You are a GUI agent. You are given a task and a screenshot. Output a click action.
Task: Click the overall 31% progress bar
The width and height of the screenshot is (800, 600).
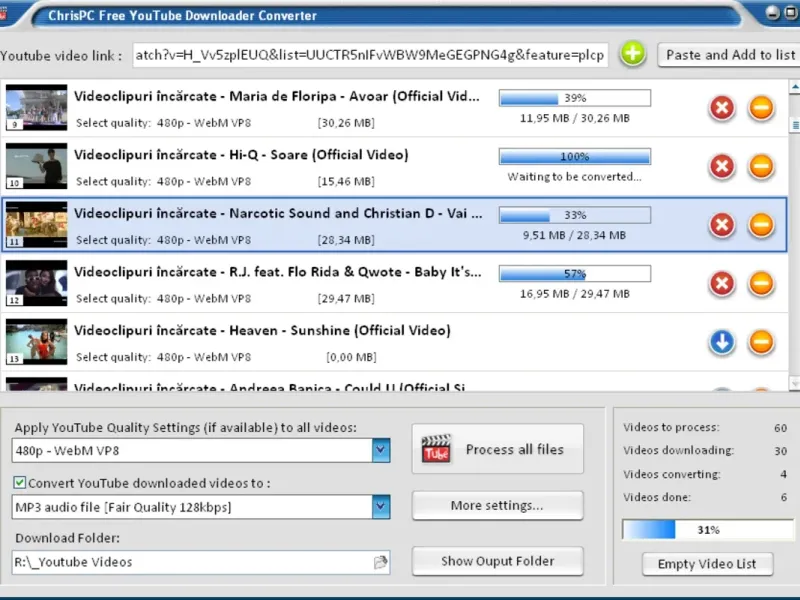click(x=708, y=530)
